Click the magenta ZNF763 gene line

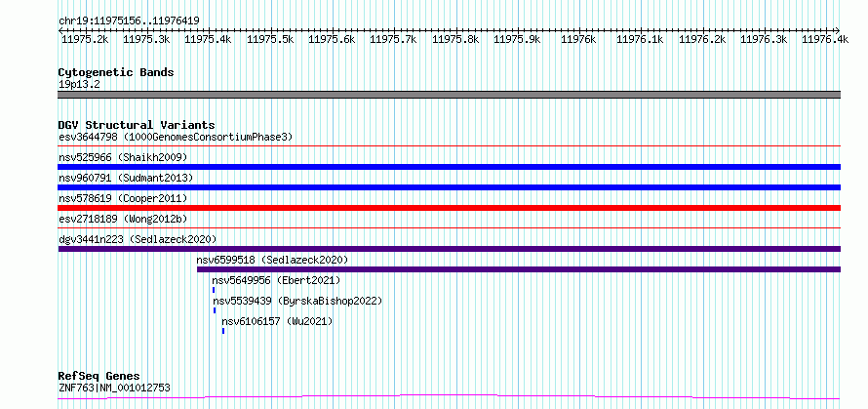(x=449, y=397)
